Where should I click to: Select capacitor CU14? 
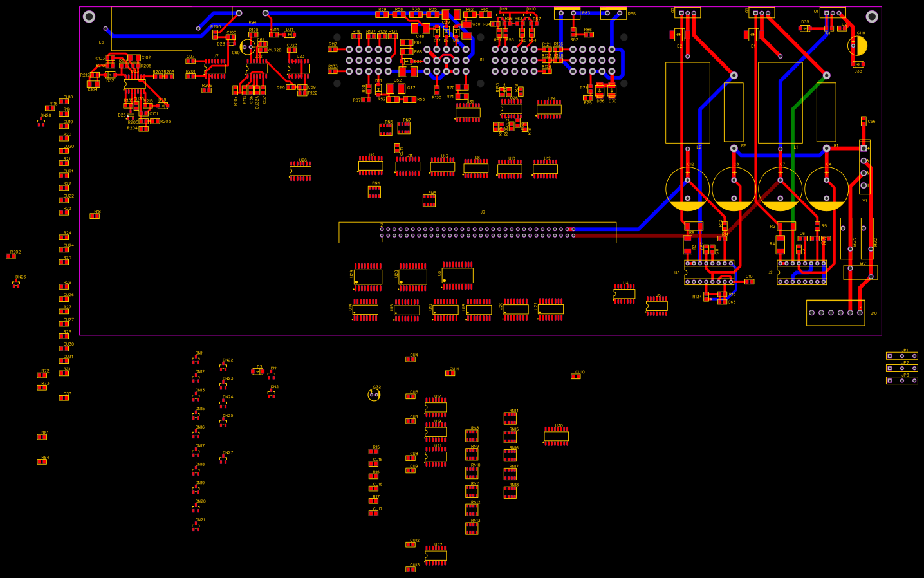coord(450,373)
